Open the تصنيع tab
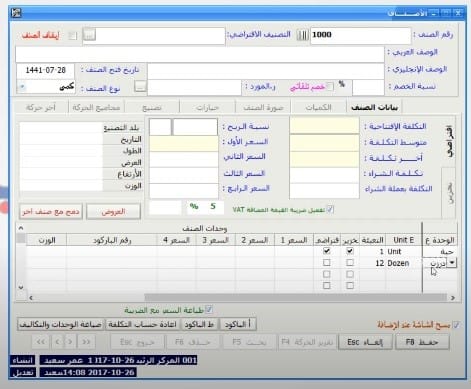The width and height of the screenshot is (471, 389). point(152,107)
